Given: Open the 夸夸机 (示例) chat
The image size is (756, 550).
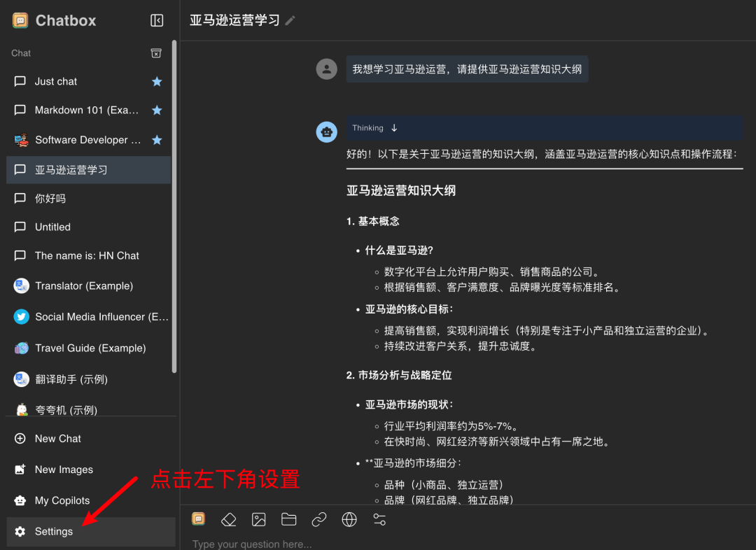Looking at the screenshot, I should [89, 409].
